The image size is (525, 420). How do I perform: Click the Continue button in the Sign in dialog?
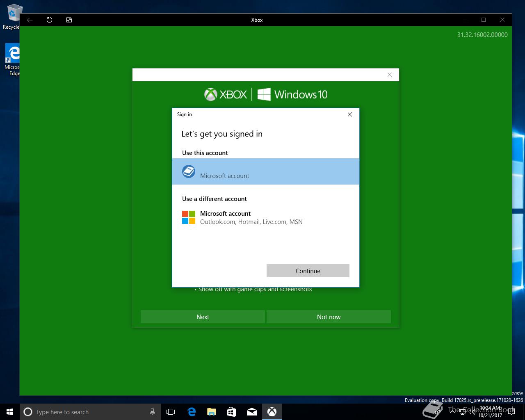point(308,271)
